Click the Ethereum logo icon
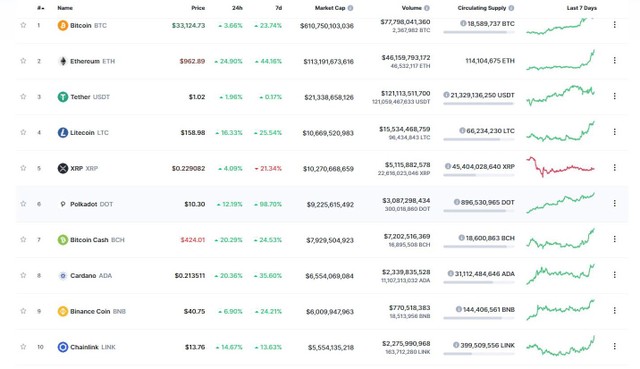 tap(62, 61)
